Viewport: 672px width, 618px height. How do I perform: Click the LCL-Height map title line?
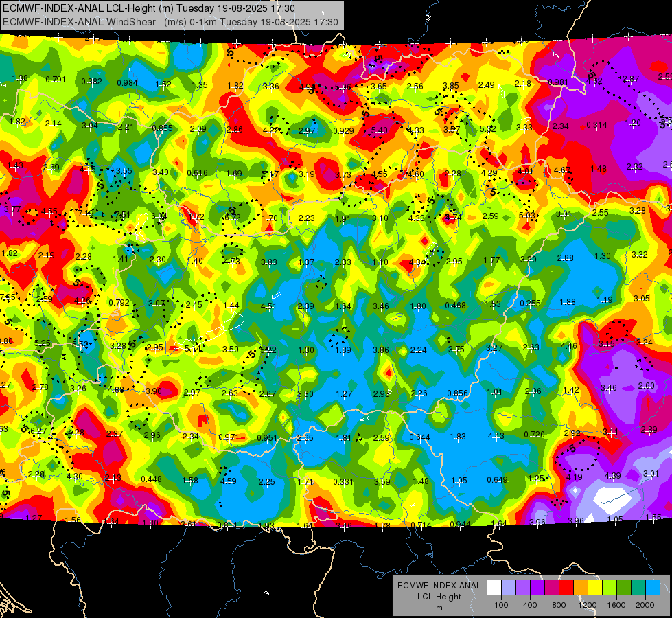pos(149,8)
